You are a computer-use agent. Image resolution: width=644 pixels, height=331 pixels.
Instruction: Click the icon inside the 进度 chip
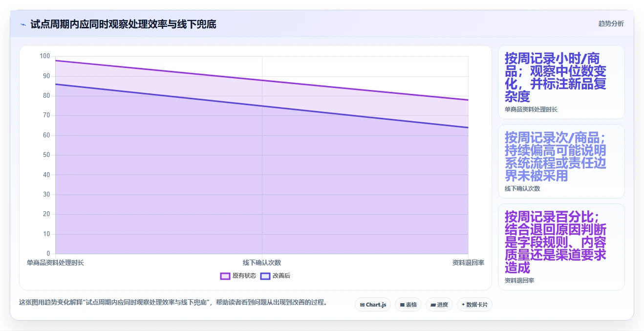click(433, 305)
